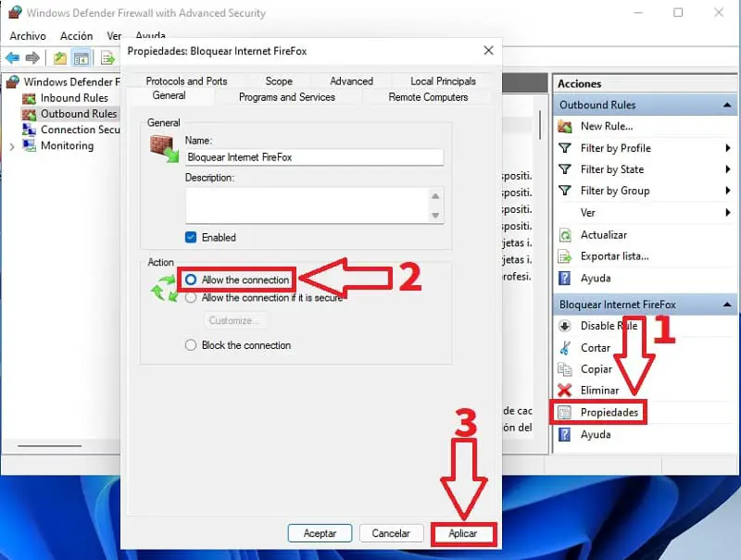The image size is (741, 560).
Task: Toggle the console tree pane icon
Action: pyautogui.click(x=82, y=58)
